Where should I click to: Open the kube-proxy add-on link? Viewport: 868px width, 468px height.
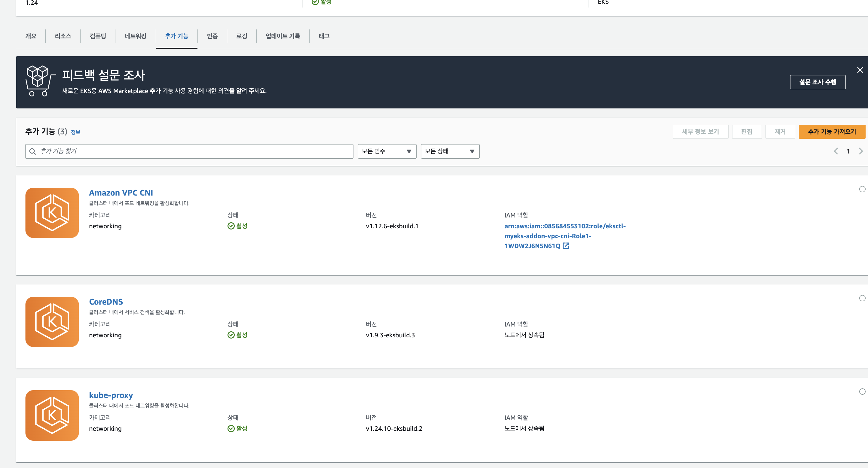point(111,395)
